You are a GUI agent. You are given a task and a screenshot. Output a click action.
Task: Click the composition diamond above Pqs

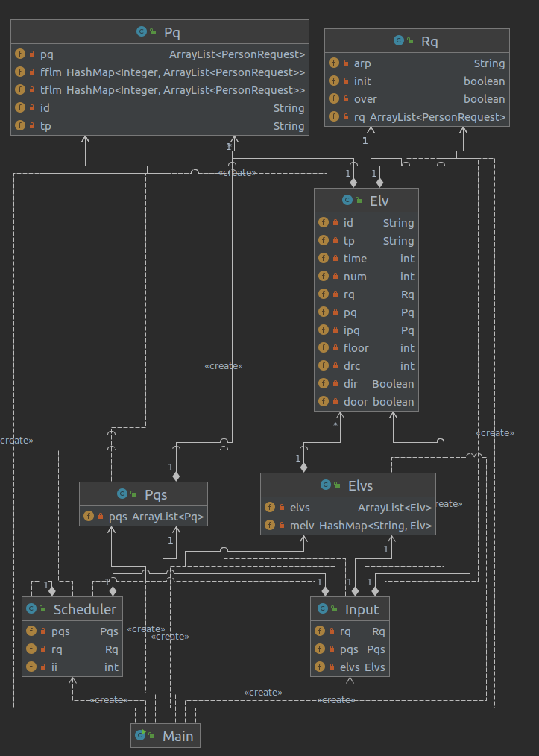tap(176, 476)
